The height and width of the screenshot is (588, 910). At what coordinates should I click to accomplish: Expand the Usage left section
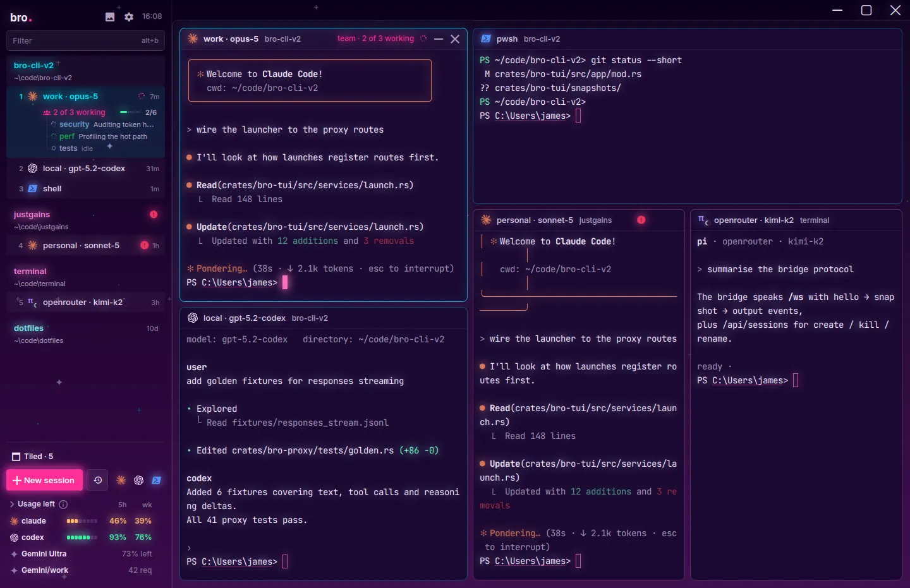[12, 504]
